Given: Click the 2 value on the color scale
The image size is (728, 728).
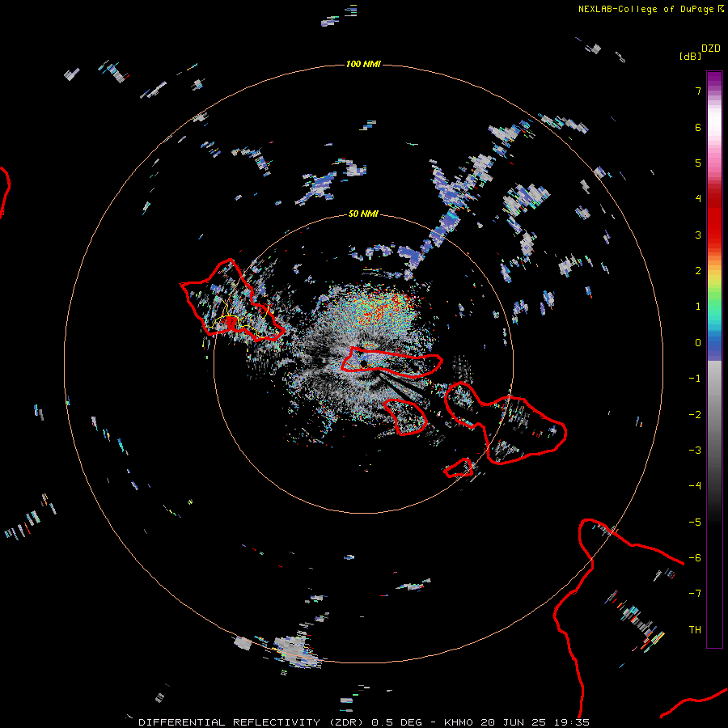Looking at the screenshot, I should click(698, 271).
